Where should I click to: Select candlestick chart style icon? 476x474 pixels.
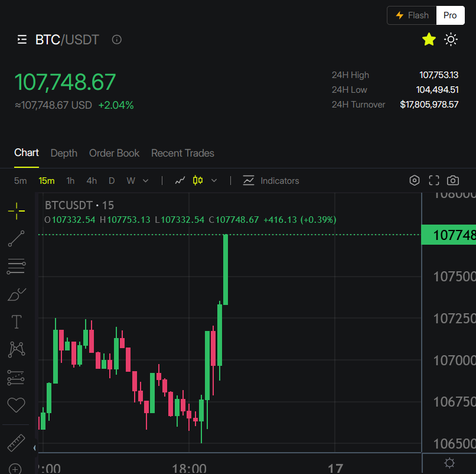coord(198,180)
